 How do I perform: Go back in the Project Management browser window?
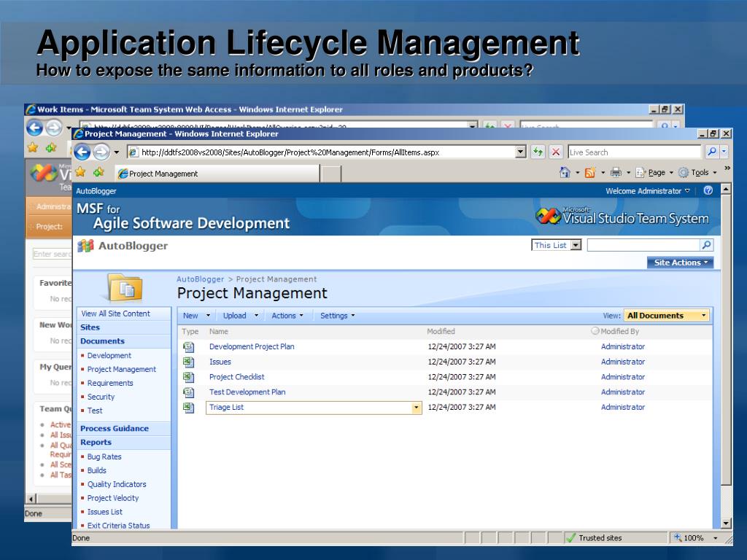pos(82,152)
